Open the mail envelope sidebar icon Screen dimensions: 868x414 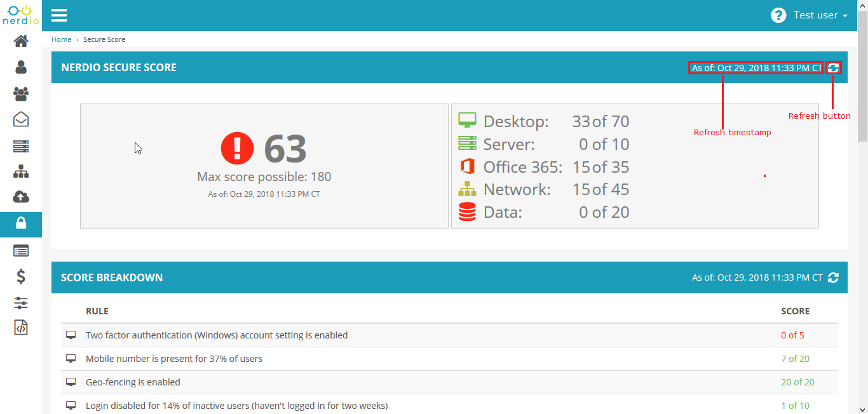tap(21, 119)
